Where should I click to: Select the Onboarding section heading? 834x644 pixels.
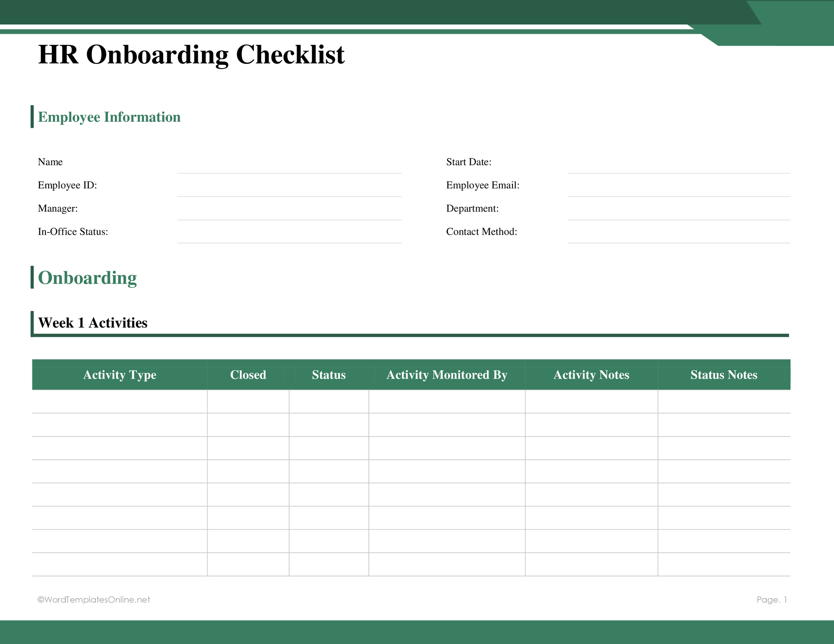tap(88, 278)
